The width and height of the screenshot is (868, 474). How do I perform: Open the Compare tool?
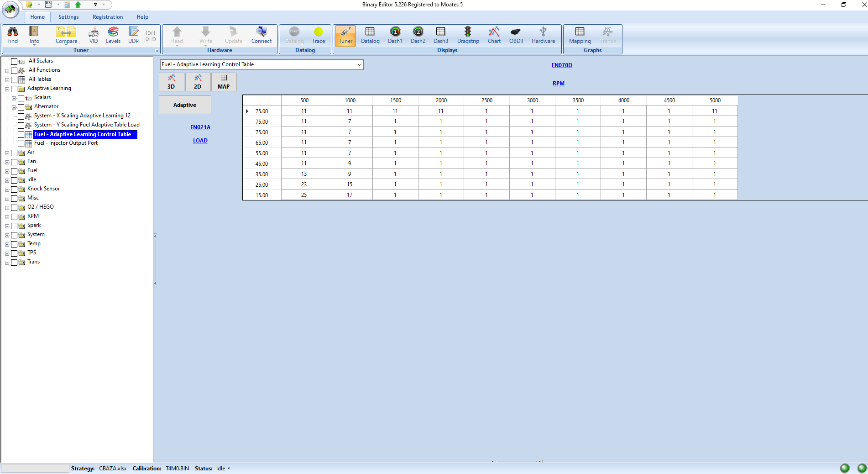point(66,35)
